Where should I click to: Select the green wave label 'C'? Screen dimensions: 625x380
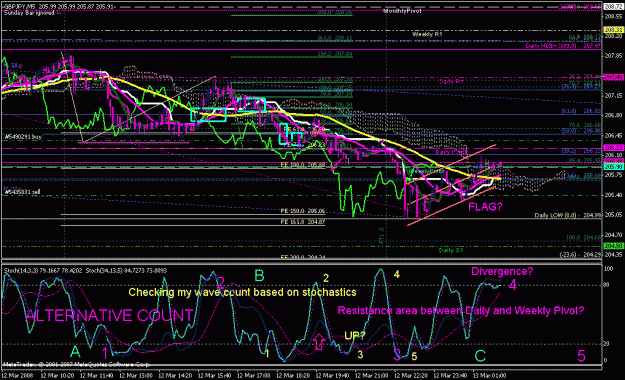pos(480,356)
